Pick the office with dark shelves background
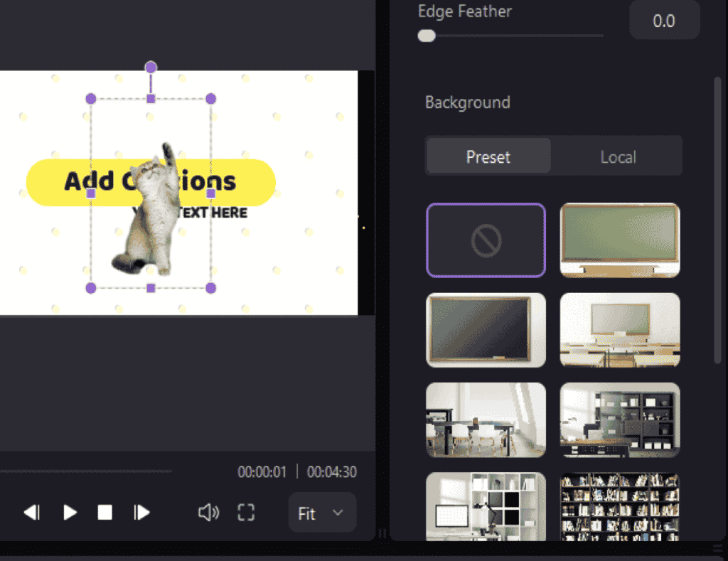The image size is (728, 561). point(620,420)
